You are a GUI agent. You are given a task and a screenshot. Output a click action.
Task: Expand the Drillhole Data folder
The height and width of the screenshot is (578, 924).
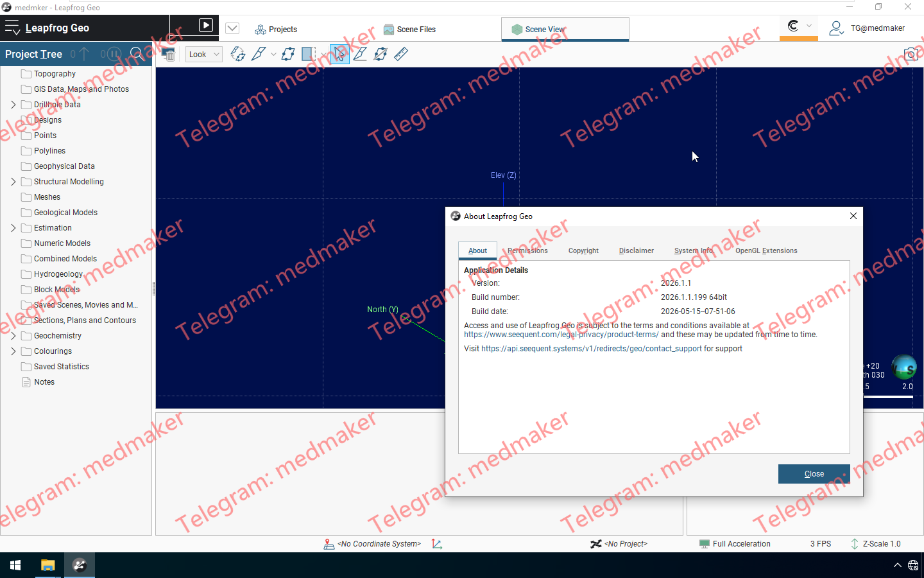pyautogui.click(x=13, y=105)
